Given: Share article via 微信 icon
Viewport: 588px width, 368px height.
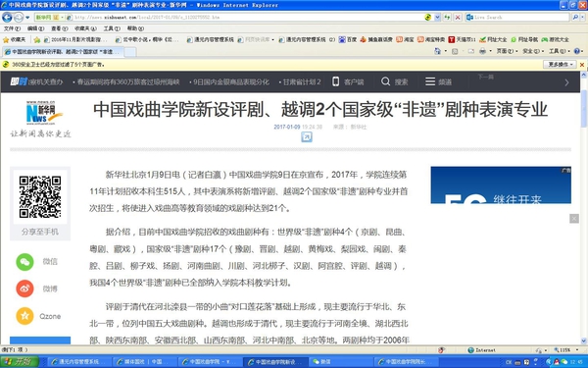Looking at the screenshot, I should click(24, 262).
